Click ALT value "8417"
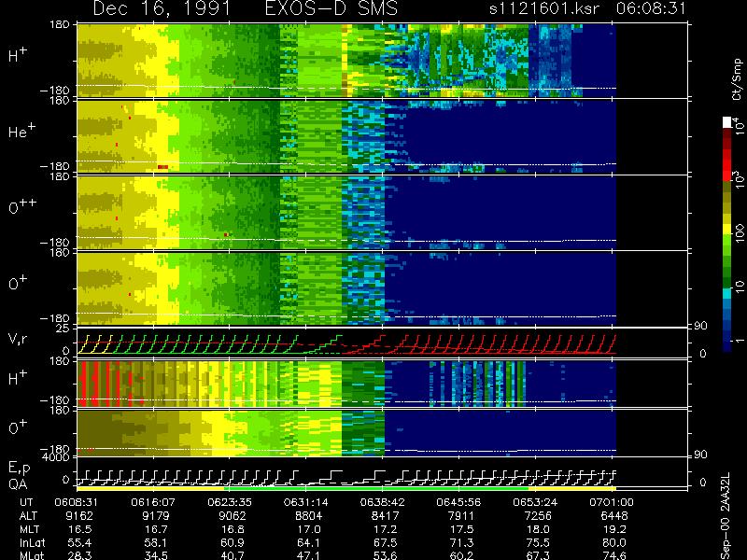 pyautogui.click(x=385, y=516)
